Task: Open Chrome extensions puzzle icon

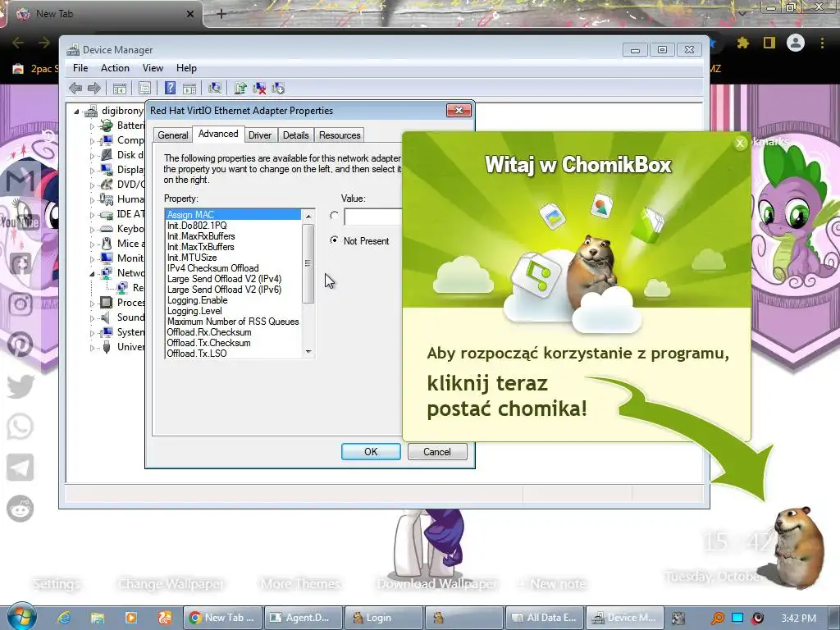Action: 742,43
